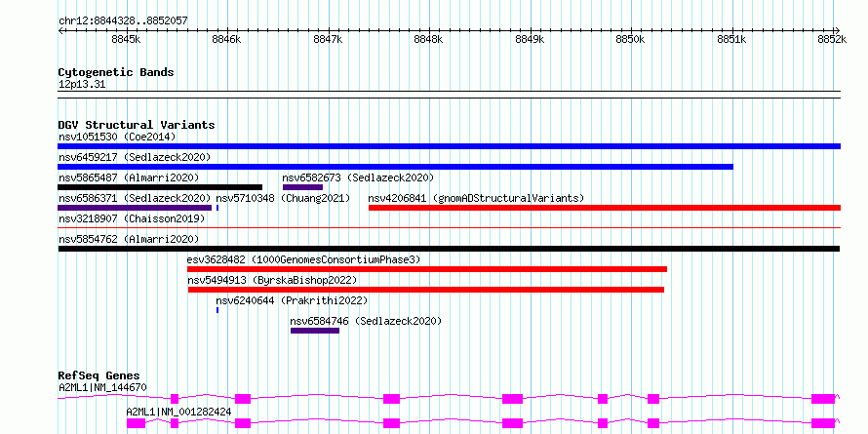This screenshot has width=868, height=434.
Task: Click nsv6584746 (Sedlazeck2020) label
Action: click(x=366, y=321)
